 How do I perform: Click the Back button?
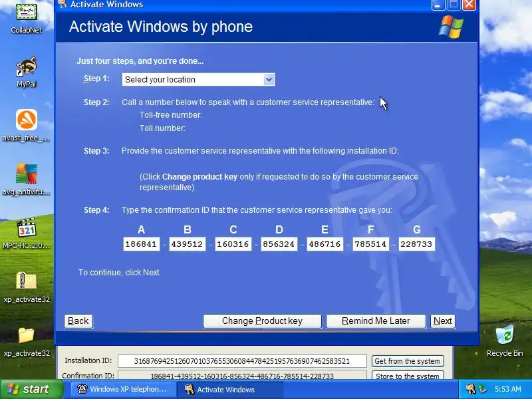(78, 321)
